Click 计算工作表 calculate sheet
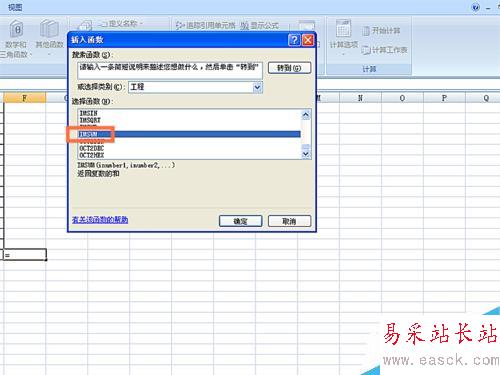The image size is (500, 375). [385, 50]
